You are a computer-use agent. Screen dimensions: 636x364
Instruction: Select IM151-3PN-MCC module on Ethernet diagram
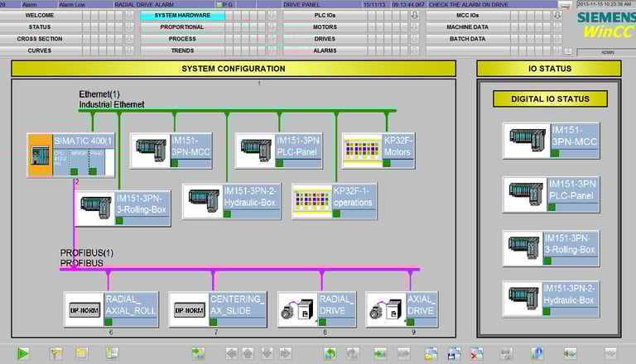pos(171,151)
